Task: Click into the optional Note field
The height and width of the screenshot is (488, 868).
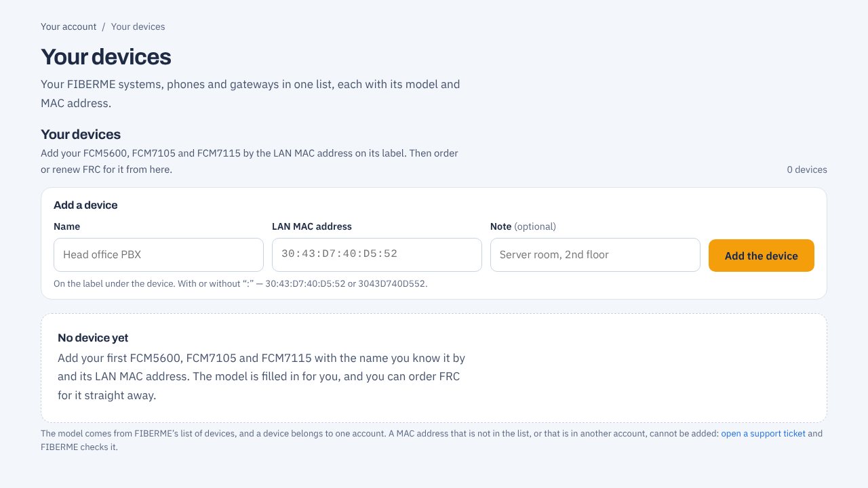Action: pos(595,255)
